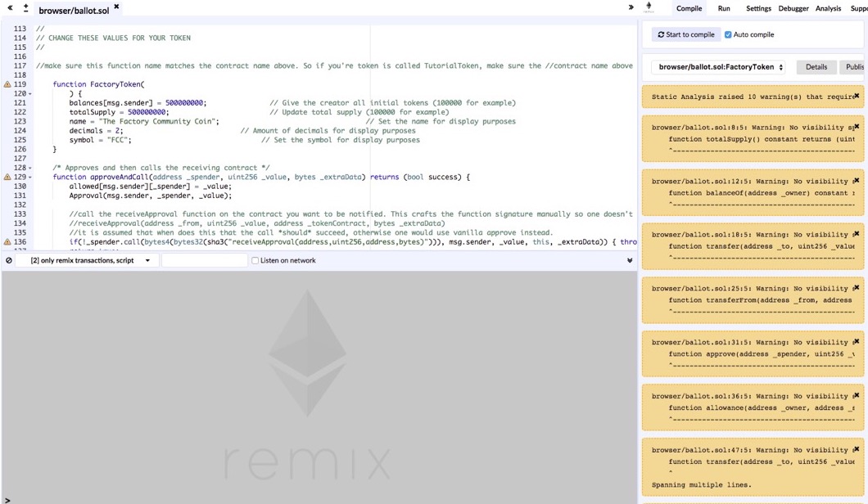The height and width of the screenshot is (504, 868).
Task: Collapse the terminal with the double-down chevron
Action: pos(630,260)
